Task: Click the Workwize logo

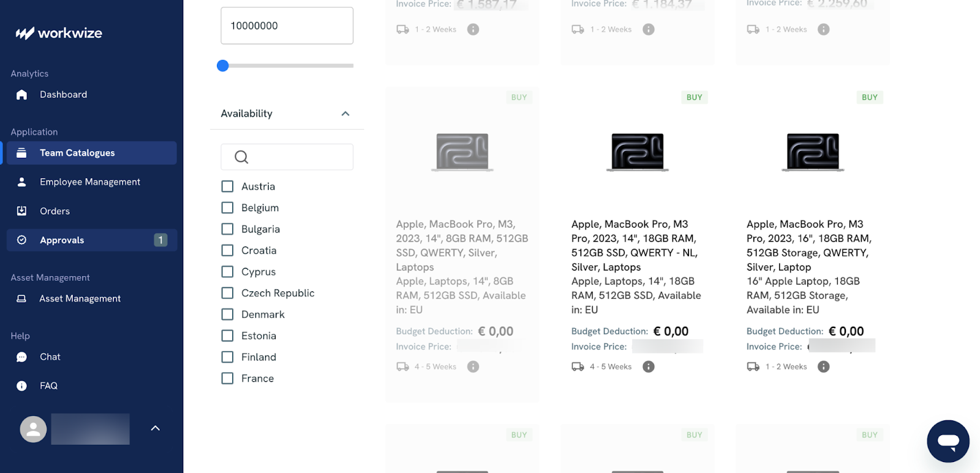Action: click(x=59, y=33)
